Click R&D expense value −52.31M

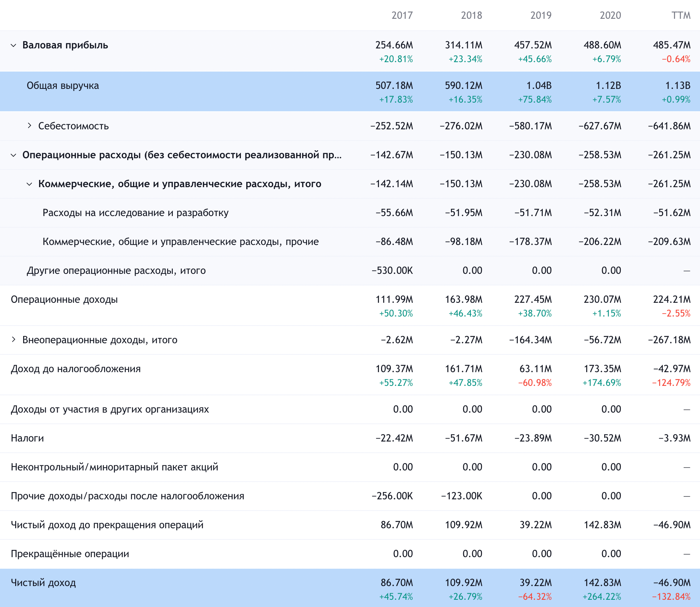coord(602,213)
